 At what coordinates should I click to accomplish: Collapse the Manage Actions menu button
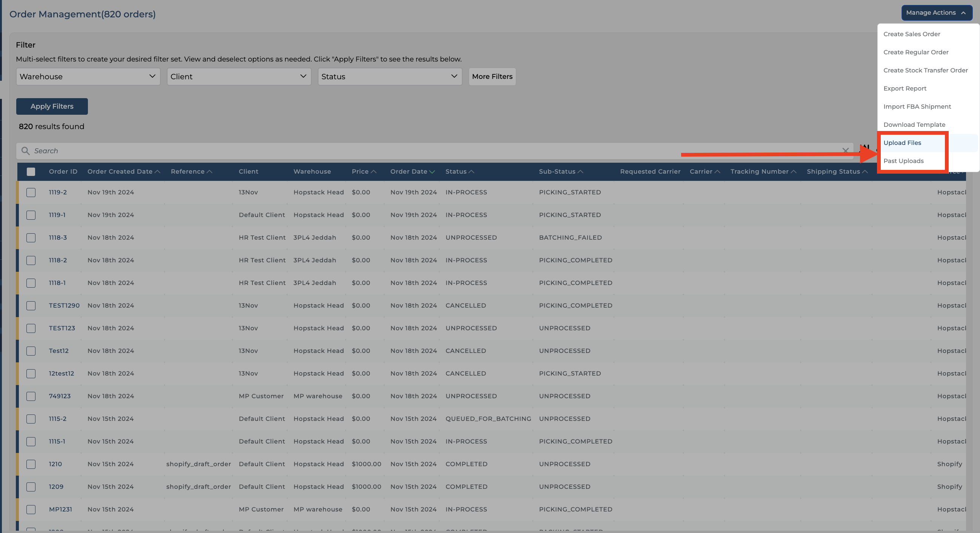[x=936, y=13]
